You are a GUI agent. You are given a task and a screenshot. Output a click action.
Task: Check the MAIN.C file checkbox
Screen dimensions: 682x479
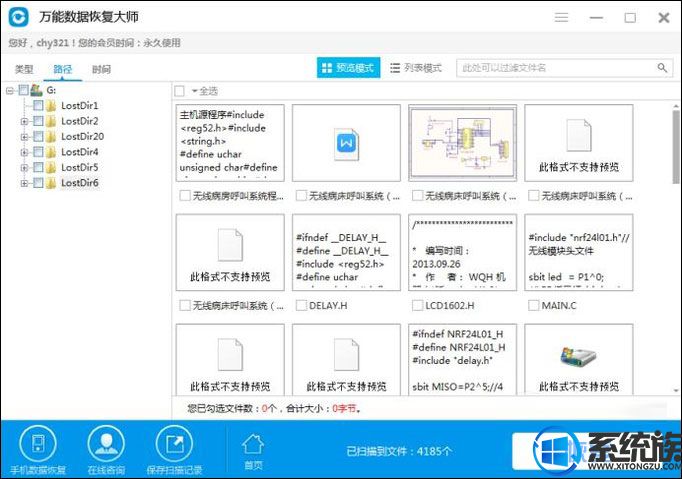point(533,305)
